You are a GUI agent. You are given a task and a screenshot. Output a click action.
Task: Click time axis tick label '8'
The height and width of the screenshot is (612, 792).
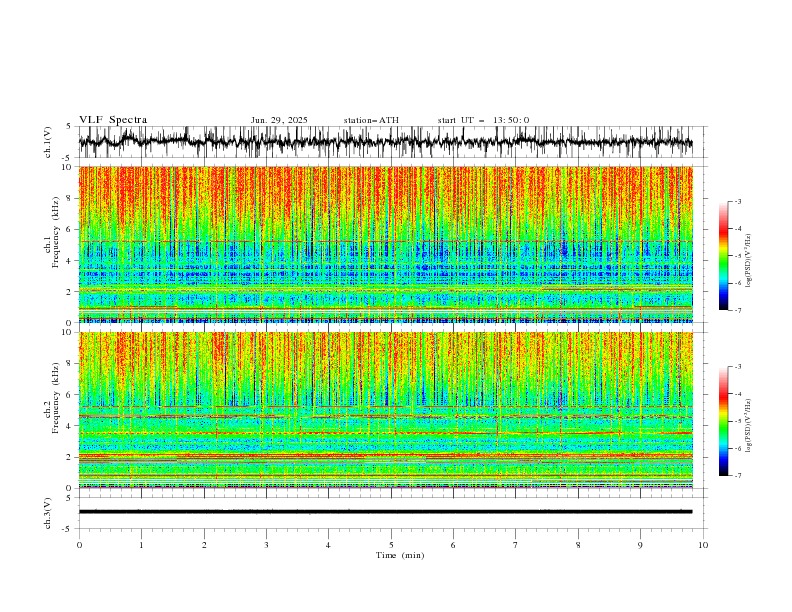(x=578, y=545)
